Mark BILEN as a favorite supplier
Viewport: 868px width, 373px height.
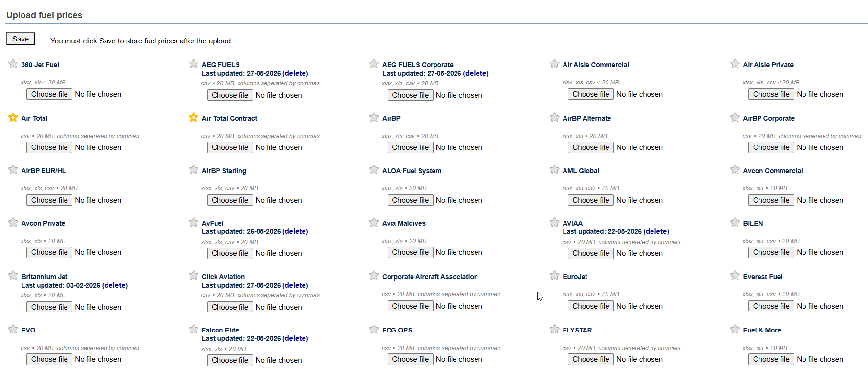(735, 222)
